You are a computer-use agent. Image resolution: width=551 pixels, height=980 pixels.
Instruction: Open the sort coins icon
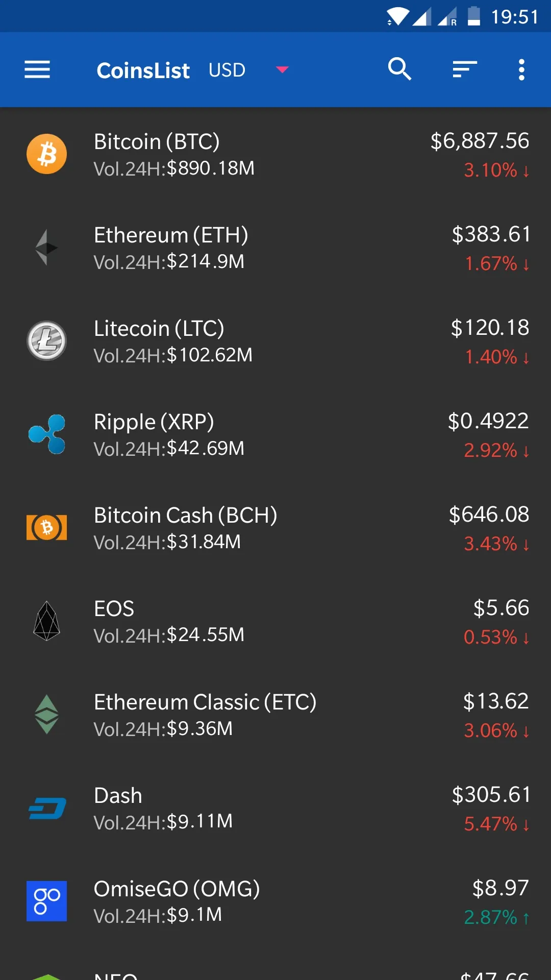click(x=464, y=69)
